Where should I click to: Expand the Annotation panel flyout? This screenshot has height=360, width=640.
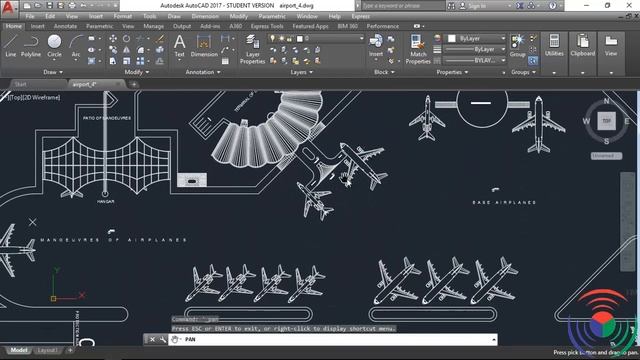[203, 72]
